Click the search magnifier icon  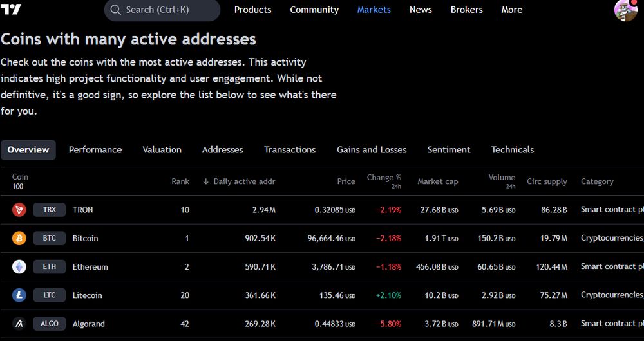click(x=116, y=10)
